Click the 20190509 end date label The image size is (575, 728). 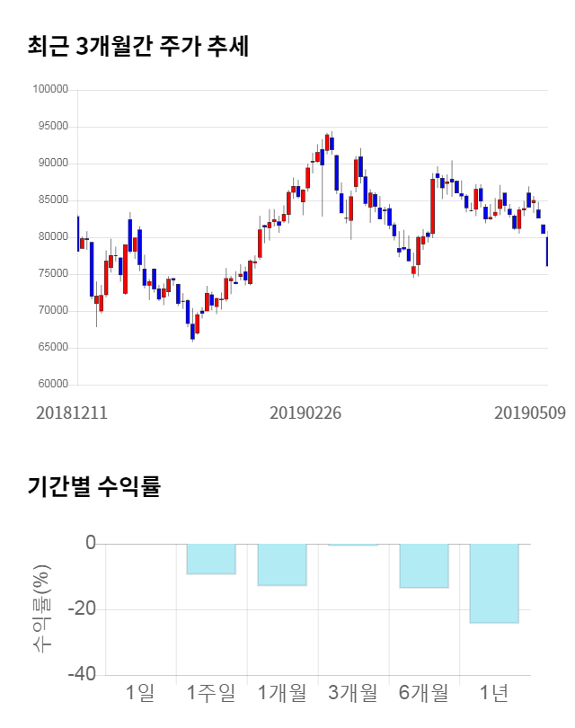coord(530,413)
